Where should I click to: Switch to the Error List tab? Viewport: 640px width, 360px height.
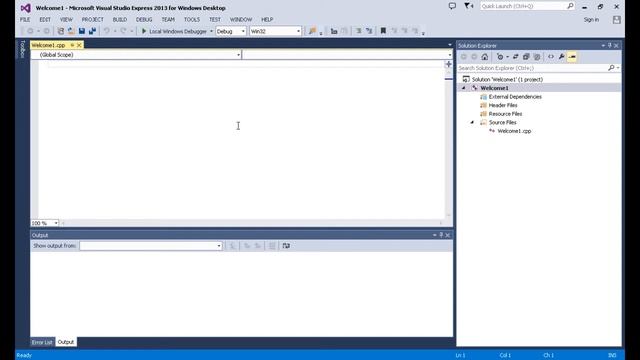pos(42,342)
